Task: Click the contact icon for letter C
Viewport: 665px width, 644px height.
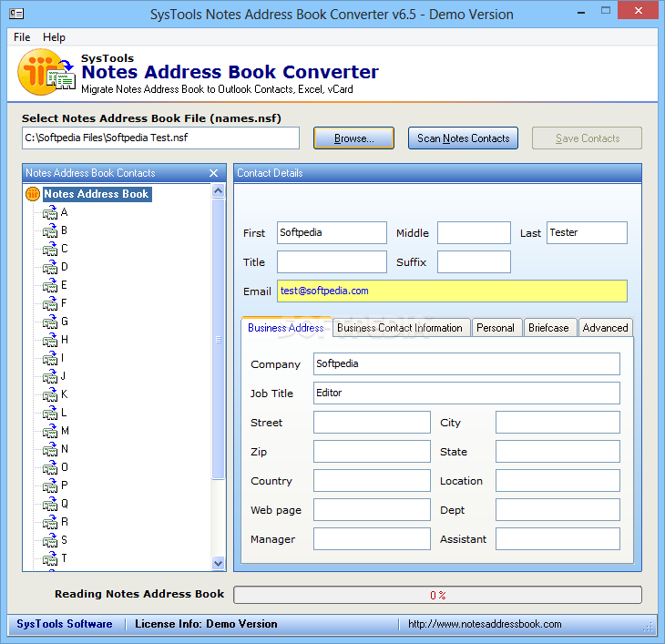Action: (50, 249)
